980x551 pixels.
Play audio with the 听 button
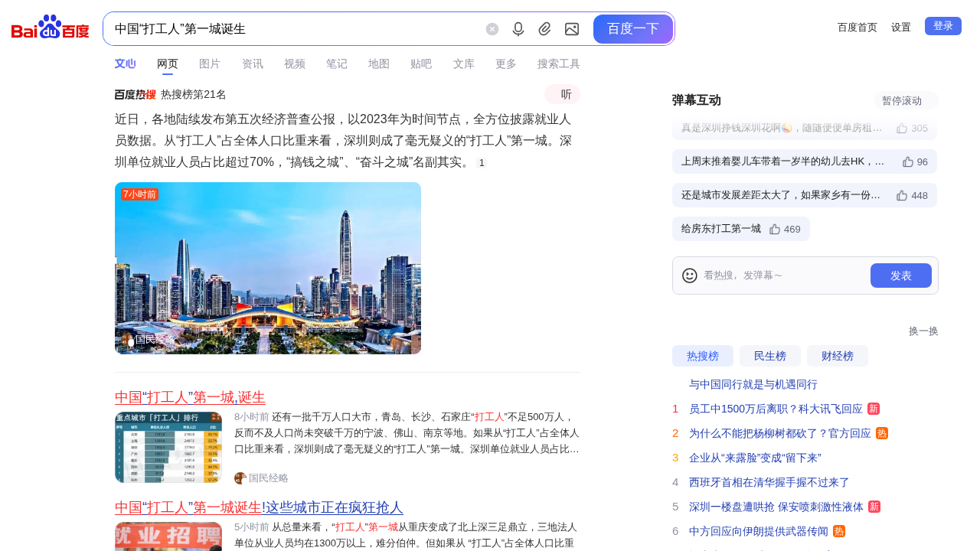tap(563, 94)
